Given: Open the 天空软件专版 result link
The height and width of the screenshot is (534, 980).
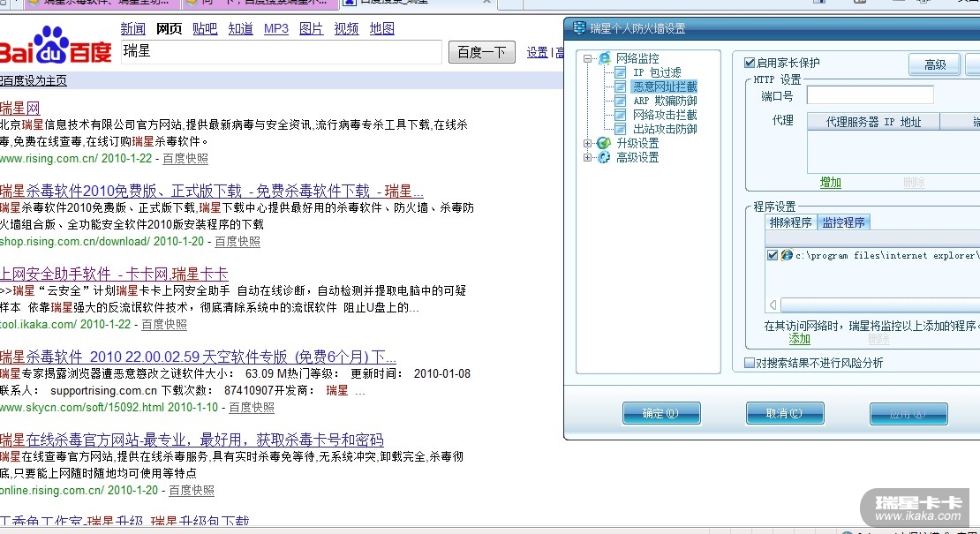Looking at the screenshot, I should pos(198,357).
